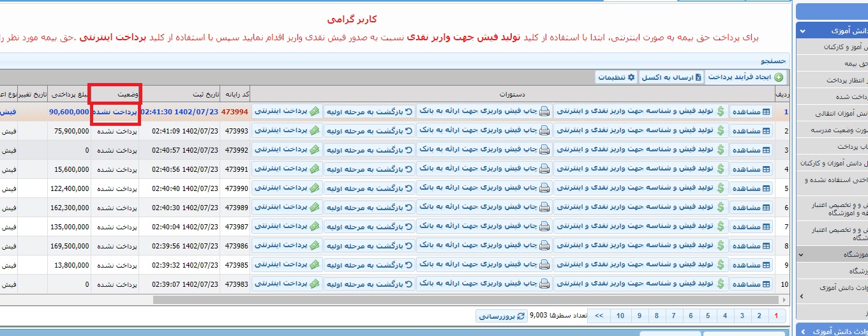This screenshot has width=868, height=336.
Task: Click the Excel export 'ارسال به اکسل' icon
Action: coord(698,77)
